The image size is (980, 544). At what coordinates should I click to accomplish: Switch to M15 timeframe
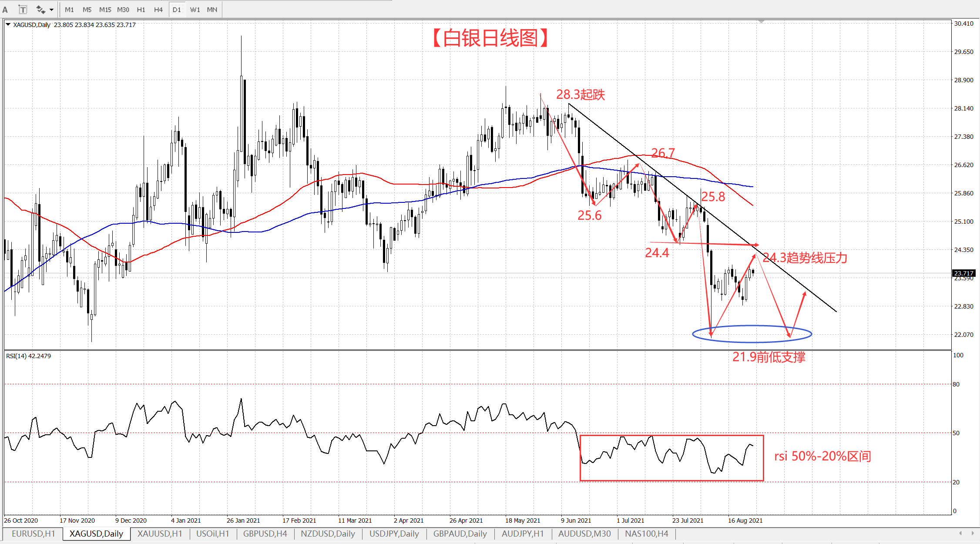coord(105,10)
